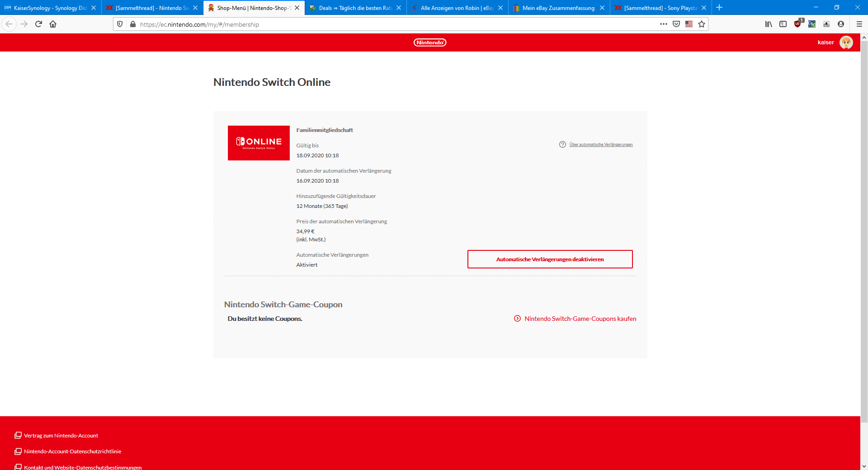Open a new browser tab

click(x=719, y=7)
